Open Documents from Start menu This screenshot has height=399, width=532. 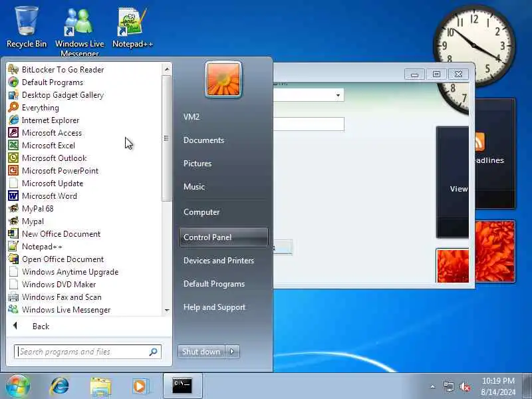tap(203, 140)
